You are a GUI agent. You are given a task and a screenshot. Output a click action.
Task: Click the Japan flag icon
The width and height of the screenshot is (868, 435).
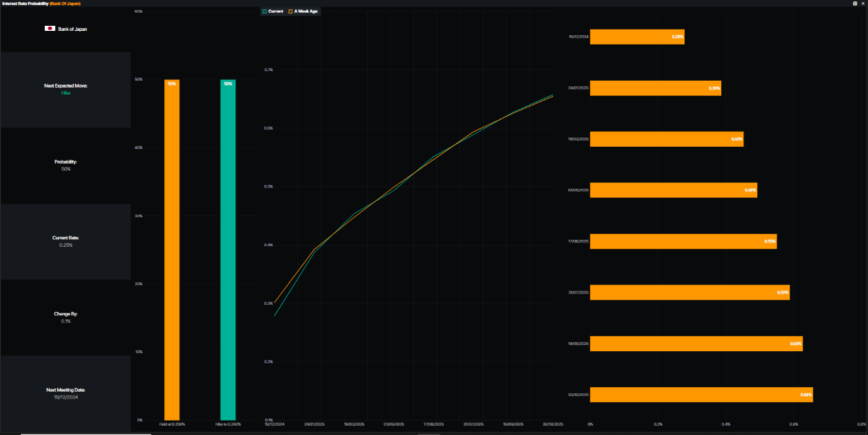(x=50, y=29)
